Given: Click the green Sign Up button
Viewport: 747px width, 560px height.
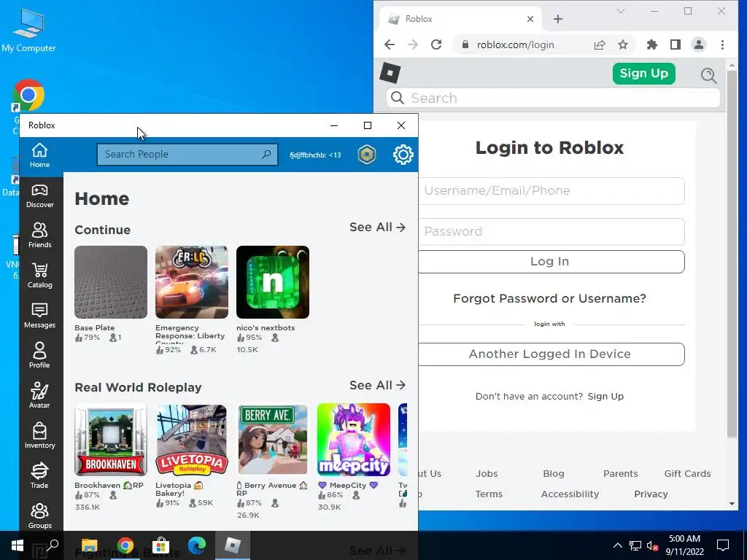Looking at the screenshot, I should coord(643,74).
